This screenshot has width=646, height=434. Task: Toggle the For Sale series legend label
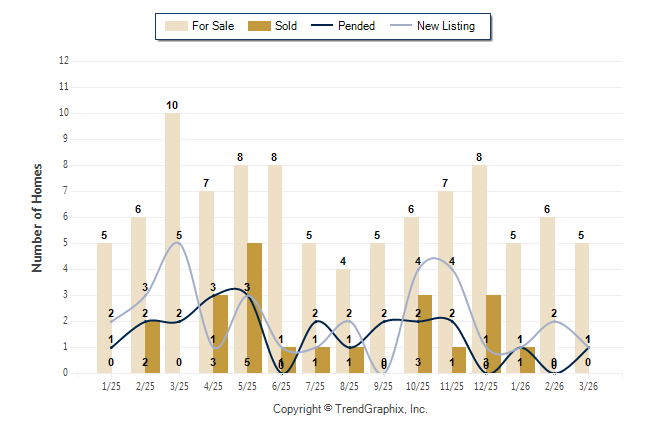point(211,26)
